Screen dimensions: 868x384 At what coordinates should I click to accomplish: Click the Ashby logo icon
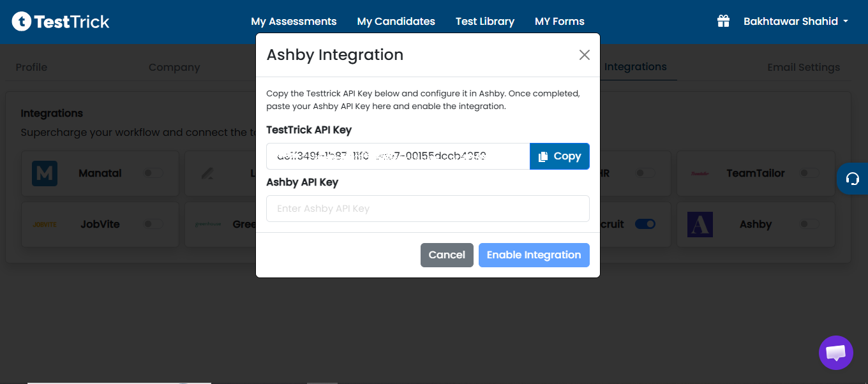[700, 225]
